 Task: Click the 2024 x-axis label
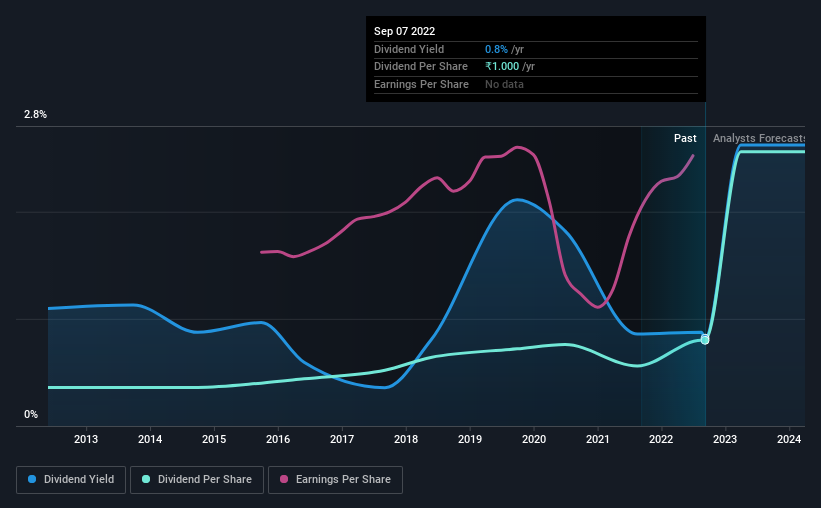789,439
